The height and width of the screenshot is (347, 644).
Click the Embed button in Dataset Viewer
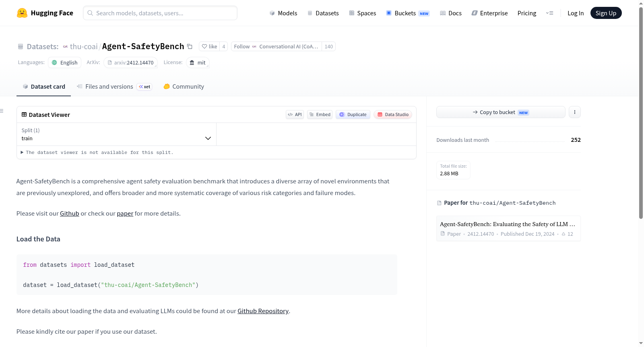320,114
